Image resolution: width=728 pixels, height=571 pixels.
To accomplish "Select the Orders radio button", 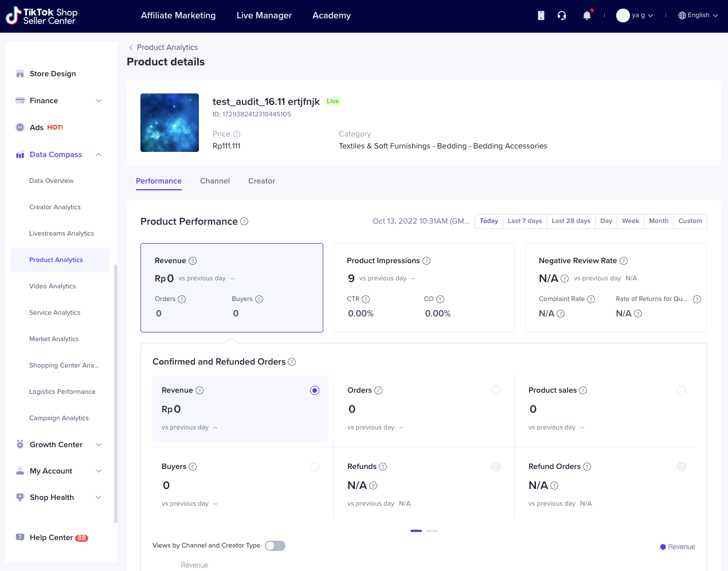I will coord(496,390).
